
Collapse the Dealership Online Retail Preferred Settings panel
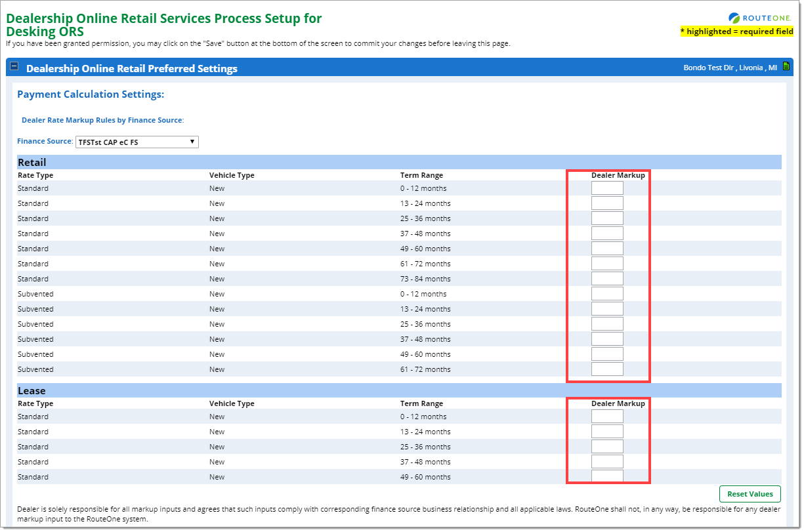(x=14, y=67)
